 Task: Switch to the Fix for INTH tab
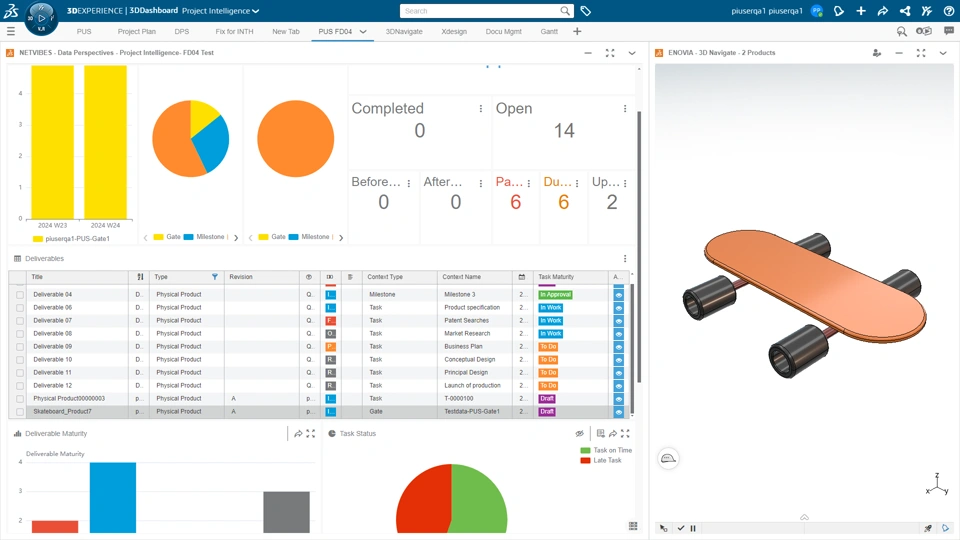(x=234, y=31)
